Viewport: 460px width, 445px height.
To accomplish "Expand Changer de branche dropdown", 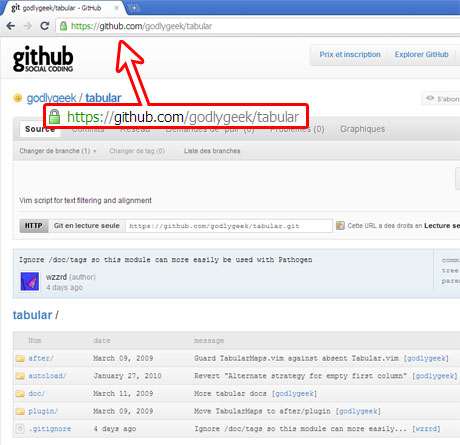I will [58, 151].
